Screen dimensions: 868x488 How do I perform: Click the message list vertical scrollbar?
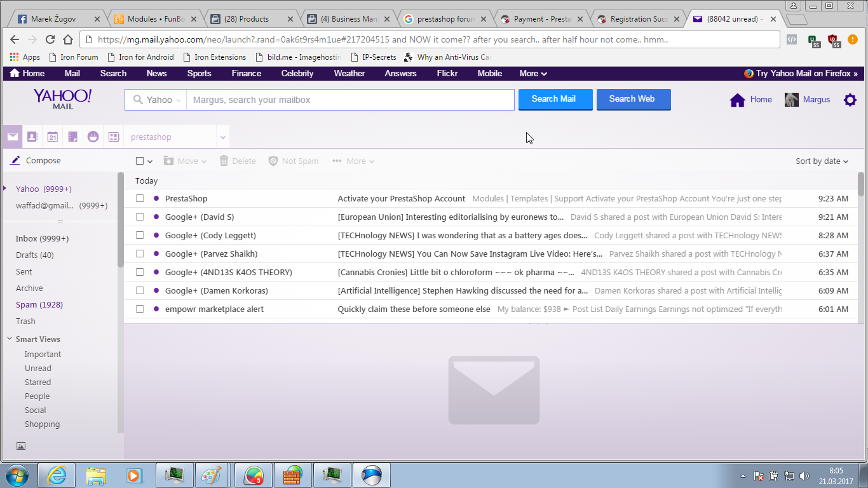pos(861,184)
